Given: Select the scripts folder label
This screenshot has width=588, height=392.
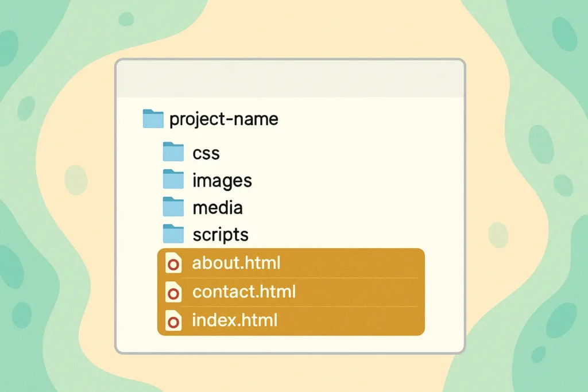Looking at the screenshot, I should pos(220,235).
